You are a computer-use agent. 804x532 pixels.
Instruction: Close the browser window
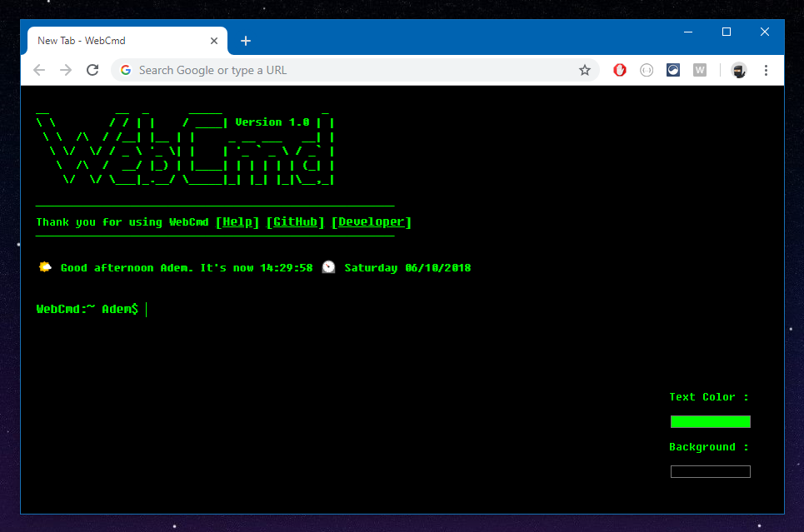(765, 32)
